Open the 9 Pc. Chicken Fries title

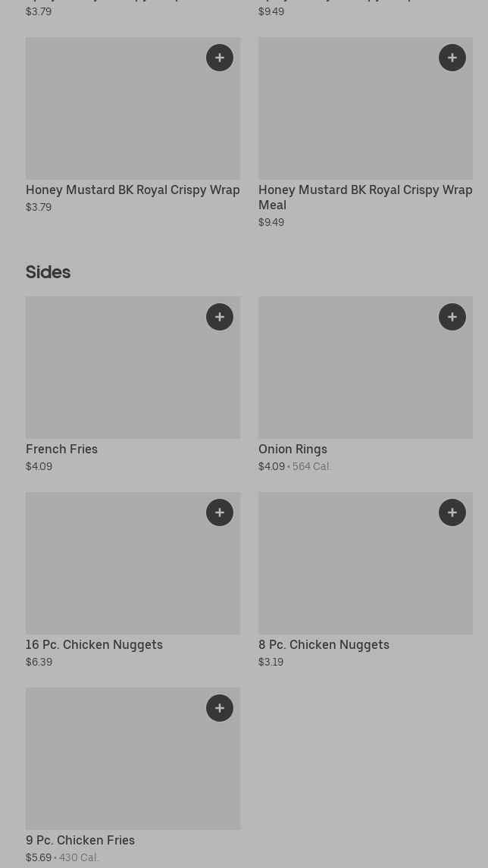coord(80,840)
